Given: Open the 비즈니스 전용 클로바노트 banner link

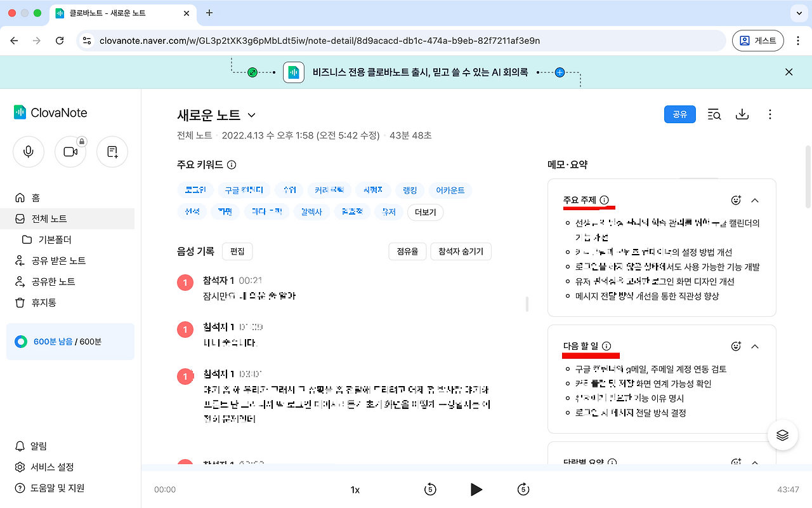Looking at the screenshot, I should pos(421,72).
